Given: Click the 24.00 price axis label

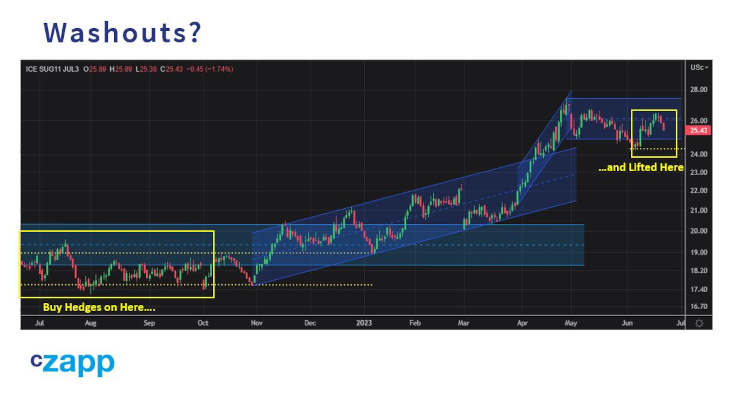Looking at the screenshot, I should click(698, 154).
